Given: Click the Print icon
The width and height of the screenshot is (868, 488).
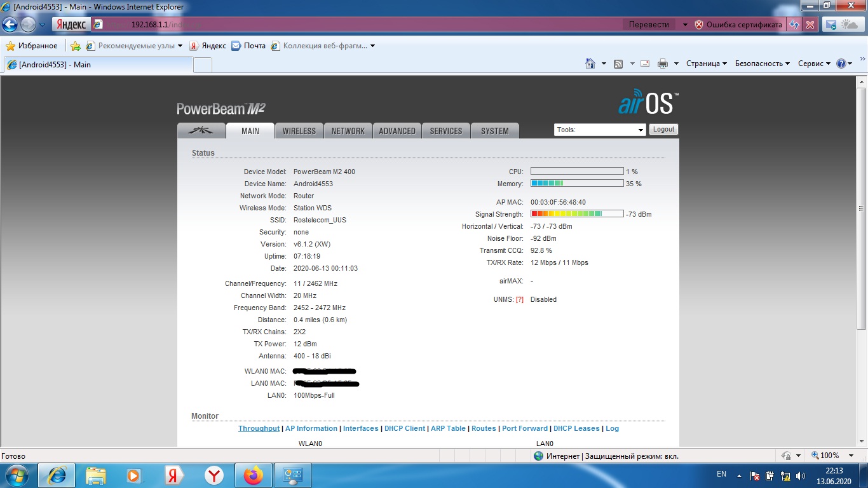Looking at the screenshot, I should pos(663,64).
